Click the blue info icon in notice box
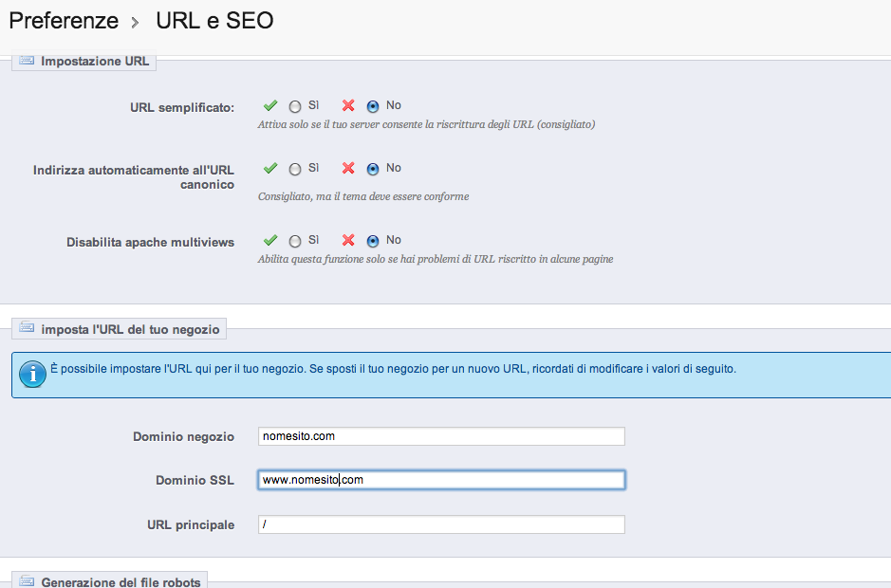The height and width of the screenshot is (588, 891). (x=33, y=374)
